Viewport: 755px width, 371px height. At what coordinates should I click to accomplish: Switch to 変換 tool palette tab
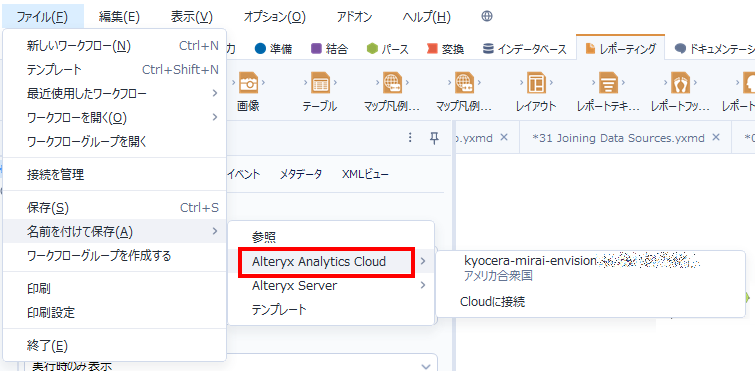[445, 49]
